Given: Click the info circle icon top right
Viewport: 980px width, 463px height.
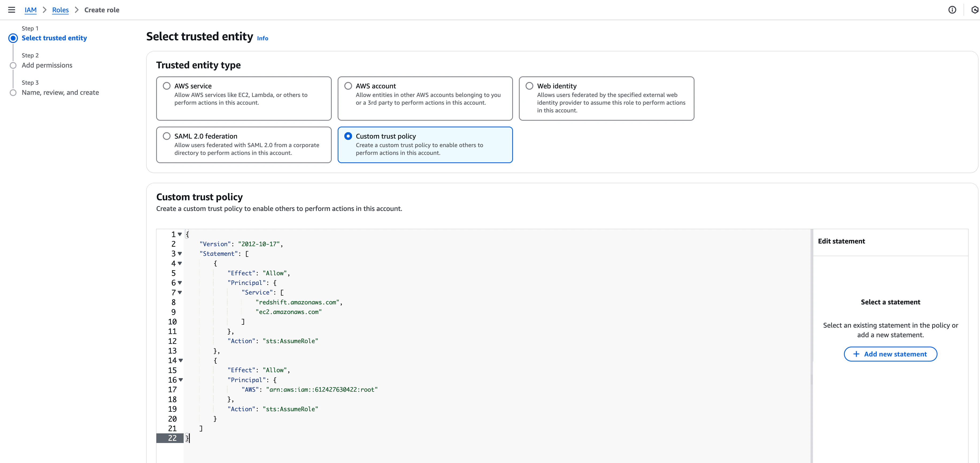Looking at the screenshot, I should 952,10.
